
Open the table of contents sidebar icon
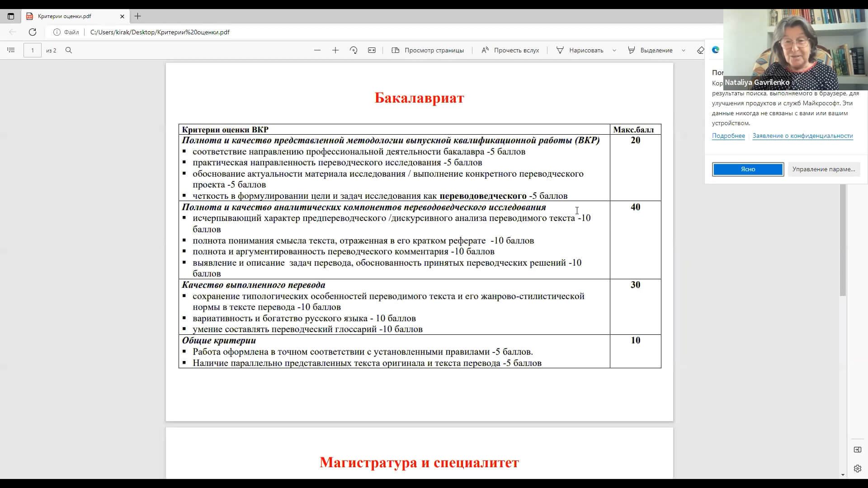coord(11,50)
